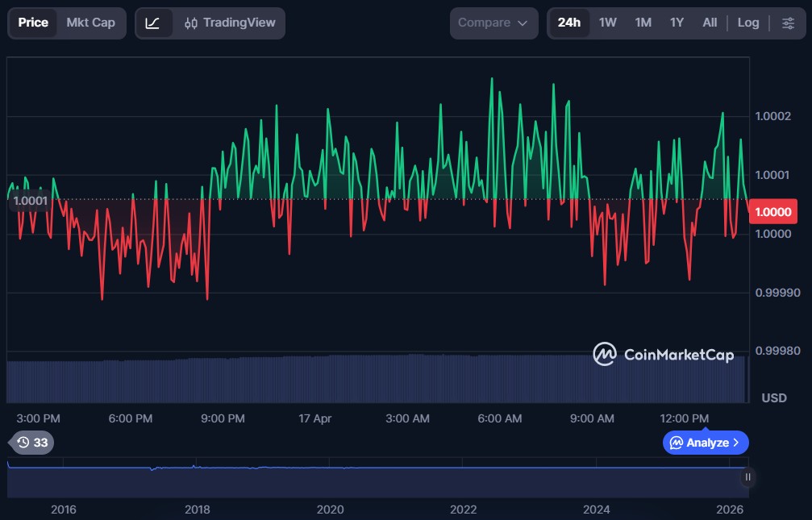Viewport: 812px width, 520px height.
Task: Display the All time range
Action: (x=710, y=23)
